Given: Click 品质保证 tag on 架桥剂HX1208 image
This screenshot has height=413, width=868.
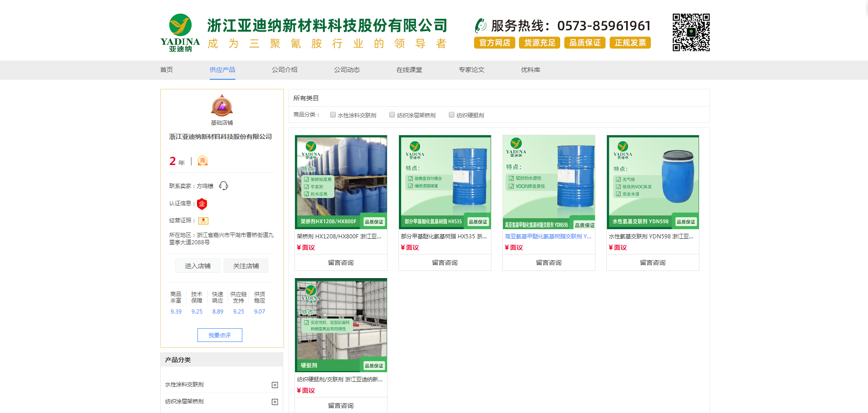Looking at the screenshot, I should pyautogui.click(x=374, y=222).
